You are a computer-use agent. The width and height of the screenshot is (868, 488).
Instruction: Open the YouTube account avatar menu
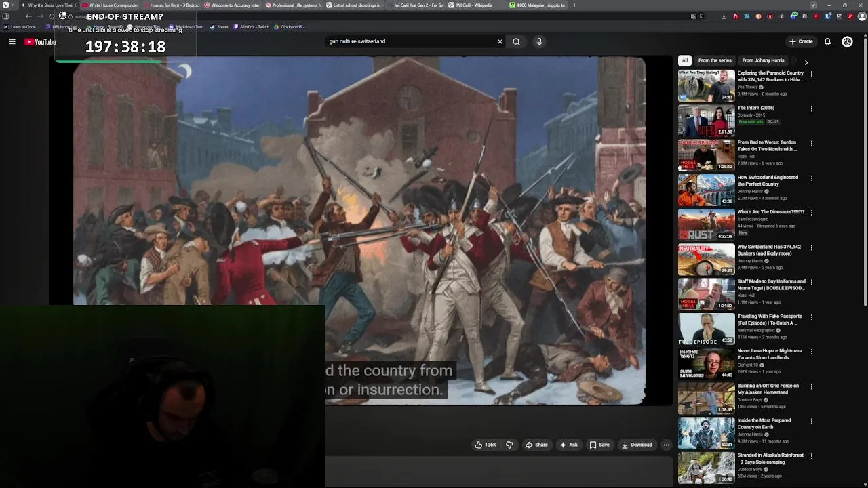(x=847, y=41)
